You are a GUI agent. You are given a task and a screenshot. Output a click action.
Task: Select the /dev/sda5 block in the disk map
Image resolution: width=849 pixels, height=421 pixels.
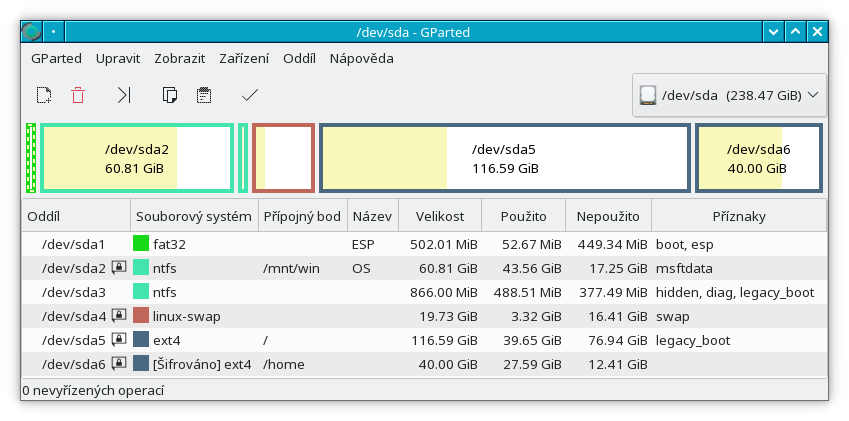(x=505, y=158)
